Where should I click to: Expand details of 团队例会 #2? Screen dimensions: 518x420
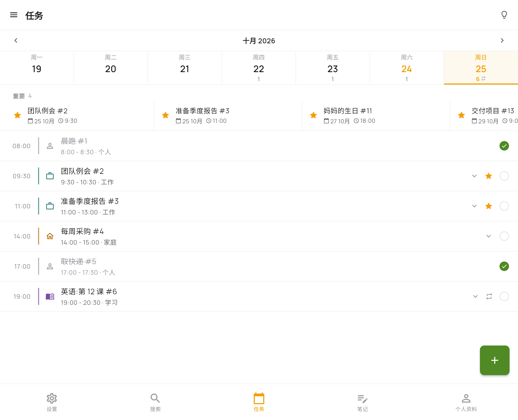point(474,176)
